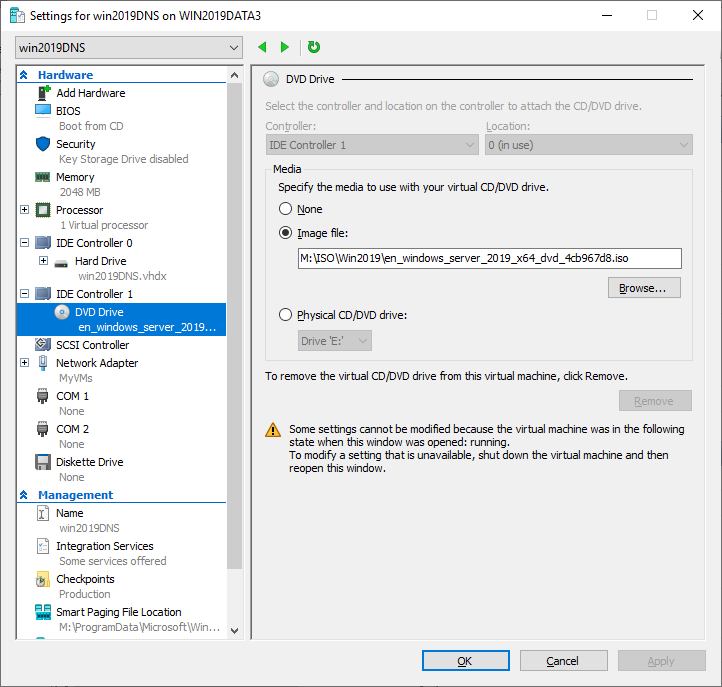This screenshot has width=722, height=687.
Task: Select the COM 2 port icon
Action: 42,429
